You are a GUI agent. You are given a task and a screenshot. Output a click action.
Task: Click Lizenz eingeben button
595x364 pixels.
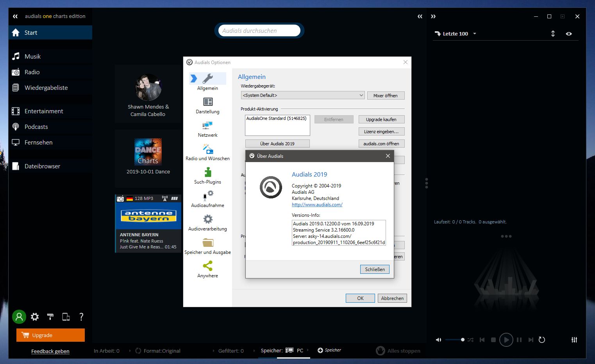(381, 132)
